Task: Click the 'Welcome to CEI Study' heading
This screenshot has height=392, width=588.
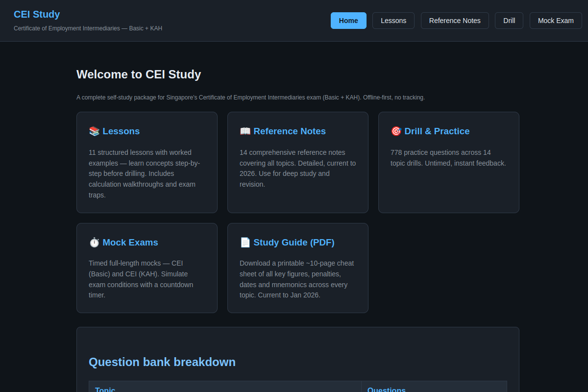Action: point(139,74)
